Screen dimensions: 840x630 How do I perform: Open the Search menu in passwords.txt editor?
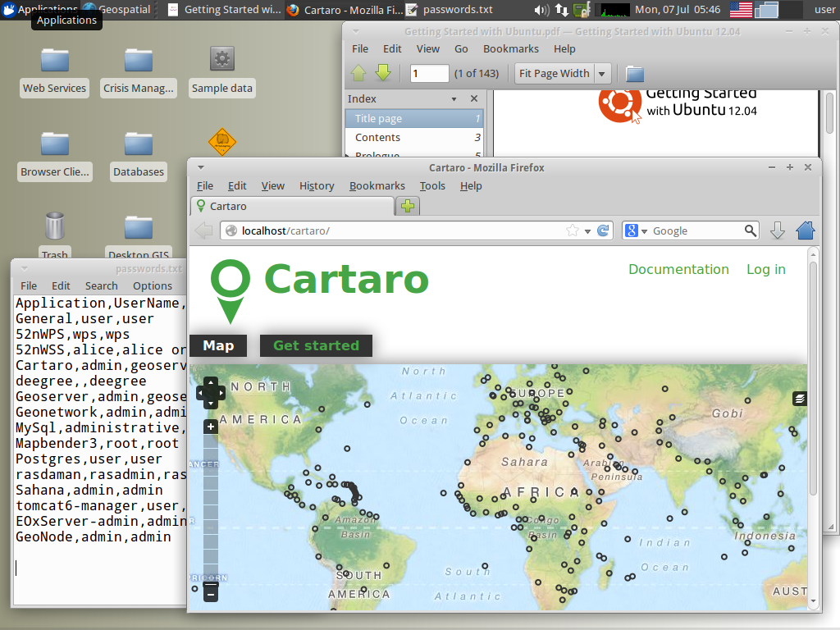tap(101, 285)
